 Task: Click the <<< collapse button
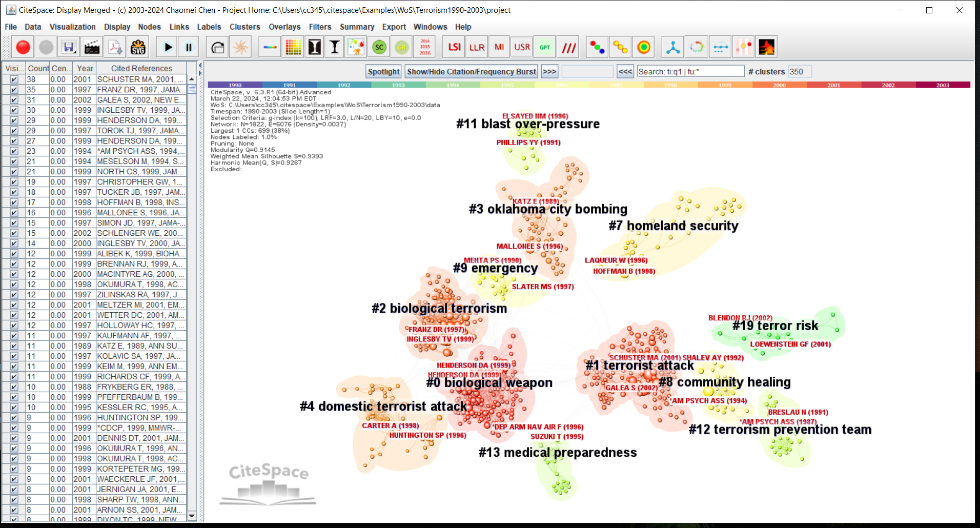625,72
